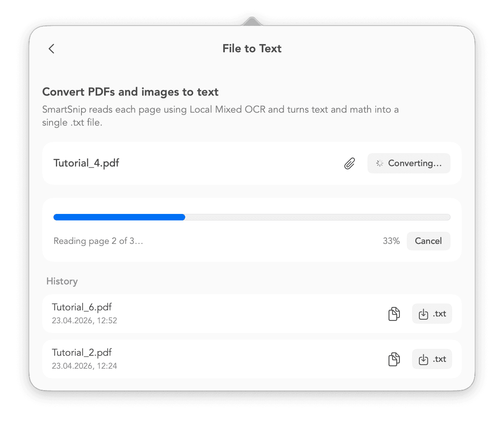Screen dimensions: 504x423
Task: Click the back arrow icon at top left
Action: 51,48
